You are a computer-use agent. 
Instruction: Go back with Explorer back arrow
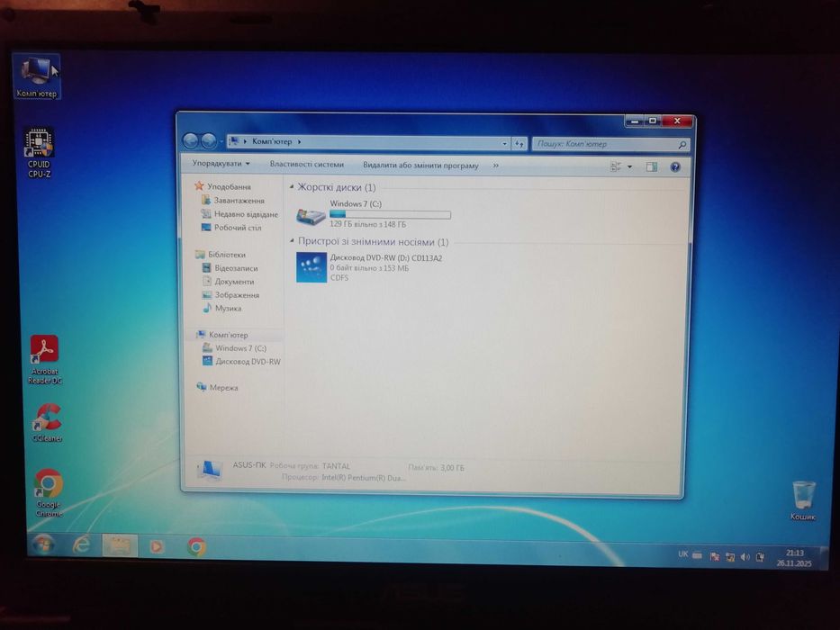pyautogui.click(x=191, y=141)
